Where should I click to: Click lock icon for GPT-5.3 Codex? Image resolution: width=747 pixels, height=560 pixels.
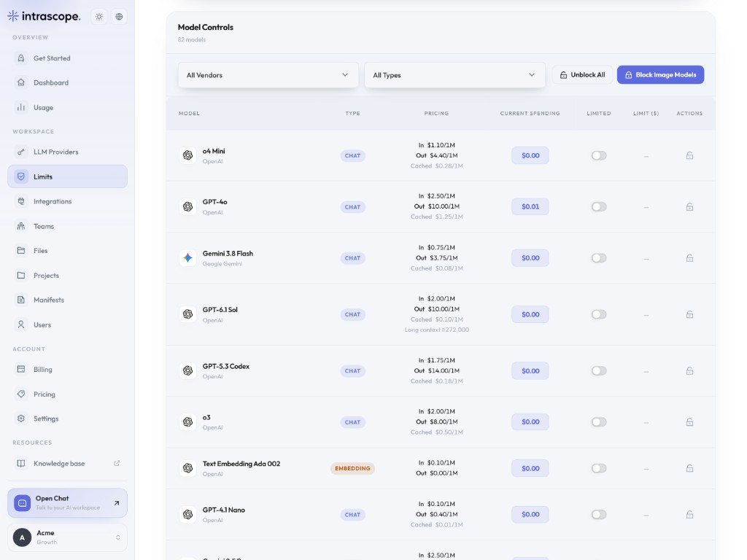(x=689, y=371)
